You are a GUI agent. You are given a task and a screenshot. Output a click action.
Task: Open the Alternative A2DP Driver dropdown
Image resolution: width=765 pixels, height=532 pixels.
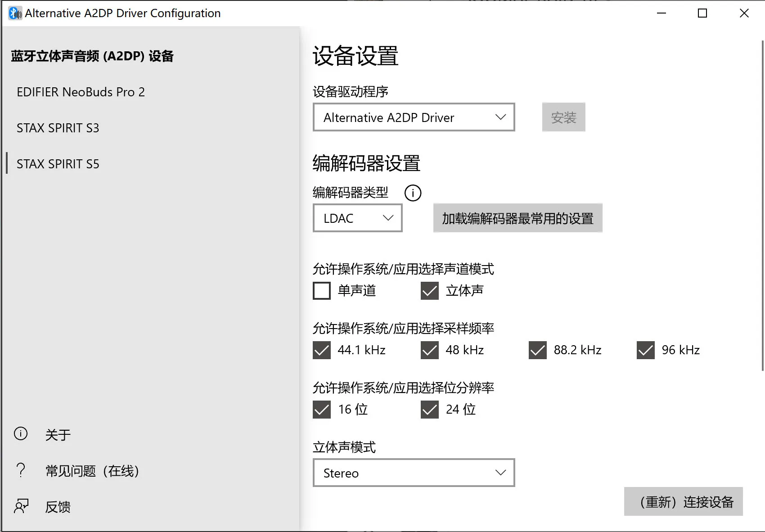click(x=414, y=117)
